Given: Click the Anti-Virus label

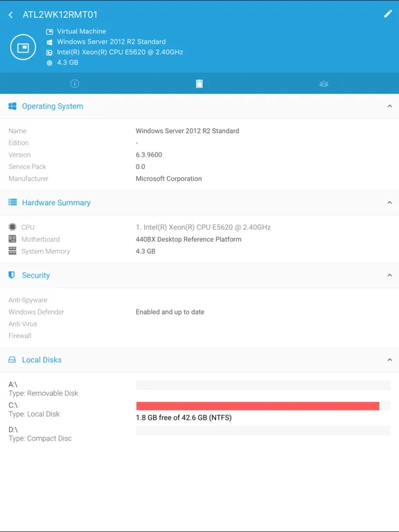Looking at the screenshot, I should (23, 323).
